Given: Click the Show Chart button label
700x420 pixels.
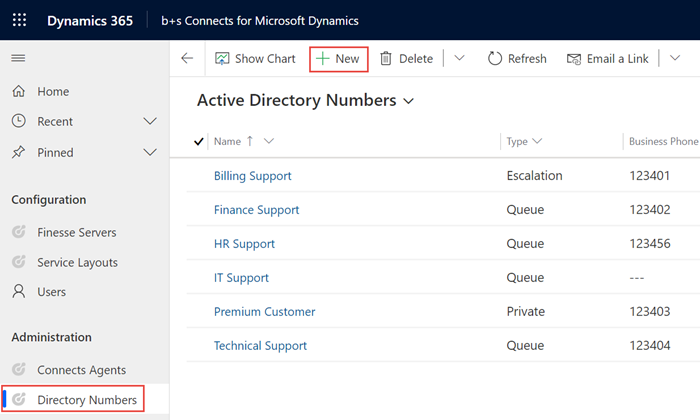Looking at the screenshot, I should tap(265, 58).
